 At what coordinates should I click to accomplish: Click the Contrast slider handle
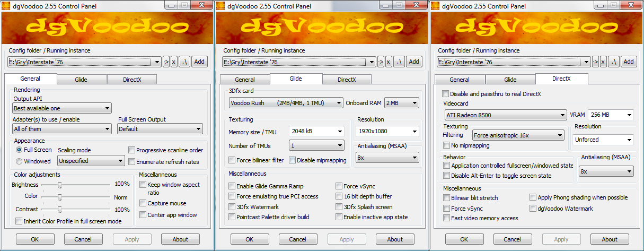pos(60,210)
